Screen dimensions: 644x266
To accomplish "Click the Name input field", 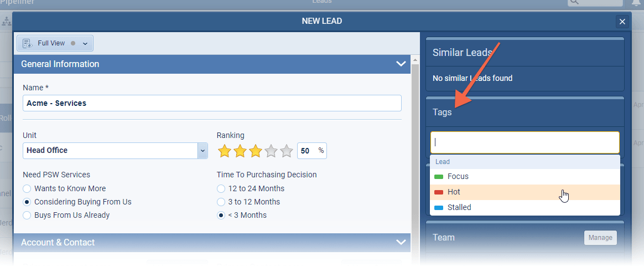I will click(x=212, y=103).
